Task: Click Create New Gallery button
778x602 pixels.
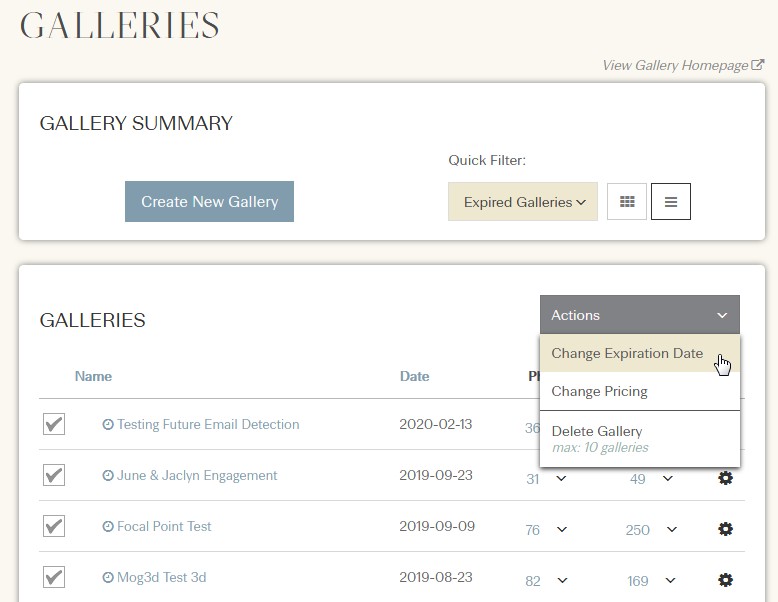Action: [209, 201]
